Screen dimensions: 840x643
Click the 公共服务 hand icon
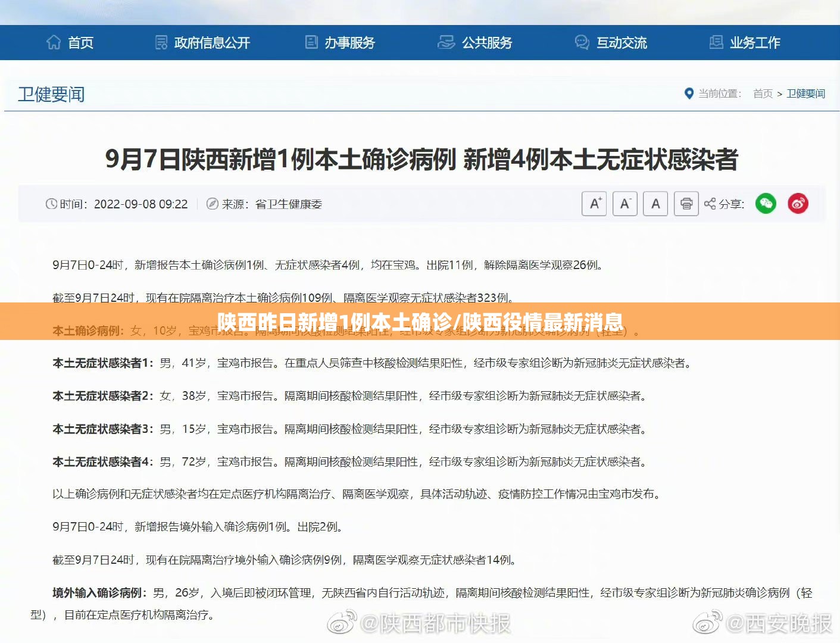point(446,42)
